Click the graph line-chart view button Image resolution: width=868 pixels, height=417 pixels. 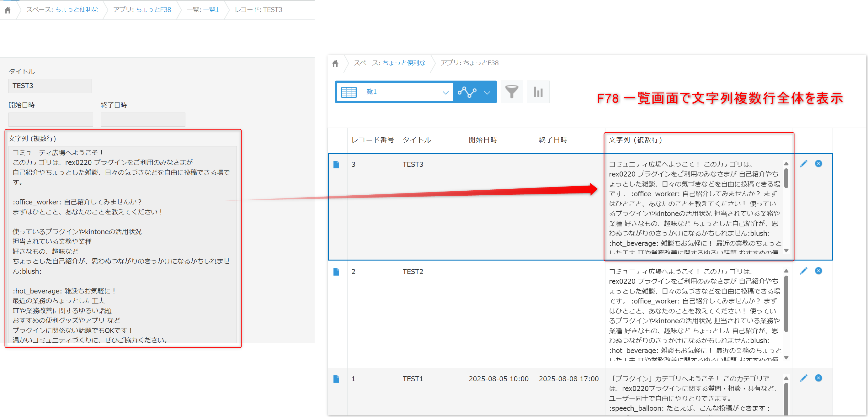[x=467, y=92]
